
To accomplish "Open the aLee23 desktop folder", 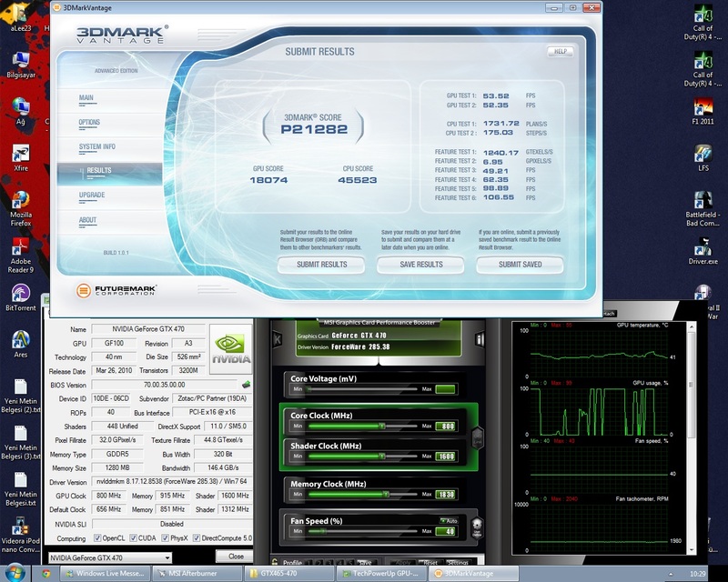I will coord(20,18).
